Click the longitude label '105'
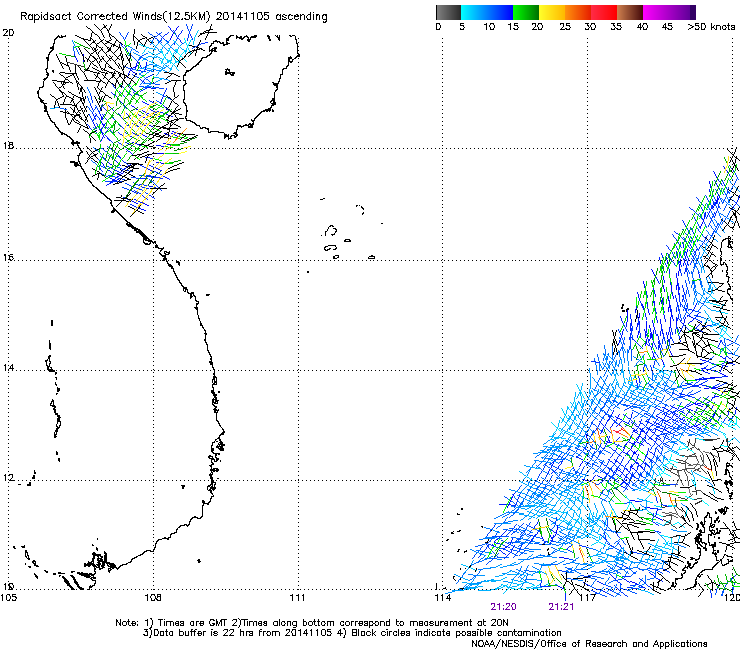The width and height of the screenshot is (740, 650). coord(8,598)
